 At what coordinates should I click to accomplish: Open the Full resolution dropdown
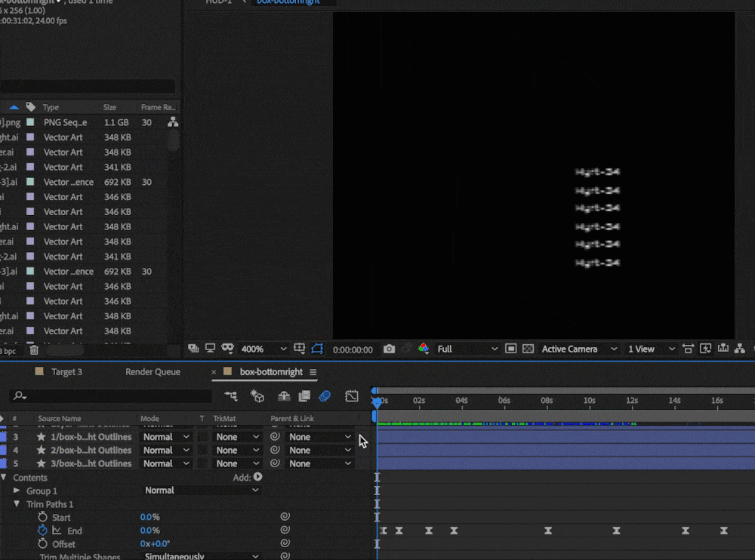pos(467,349)
